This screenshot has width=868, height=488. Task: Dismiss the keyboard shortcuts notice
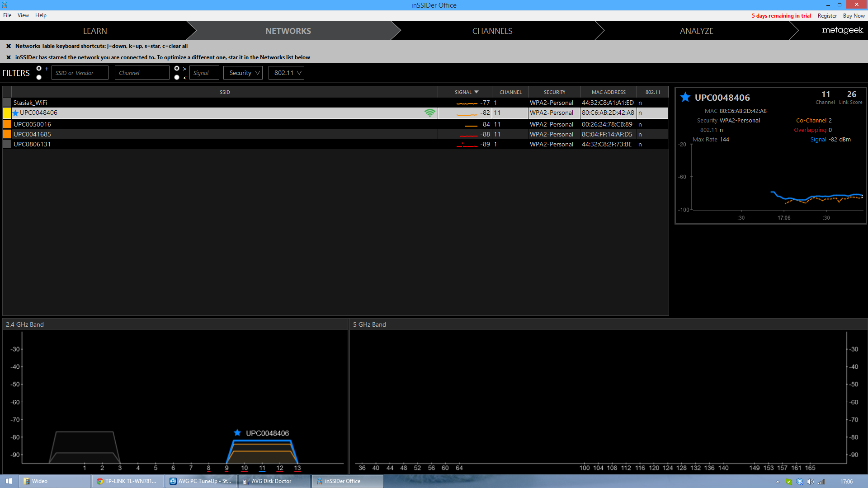click(x=9, y=46)
